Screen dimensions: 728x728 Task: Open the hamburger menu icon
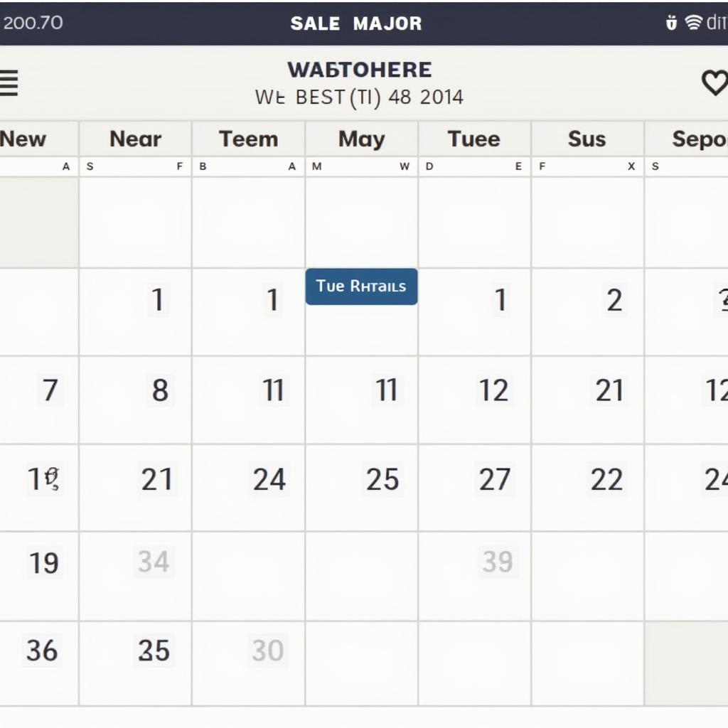point(9,83)
